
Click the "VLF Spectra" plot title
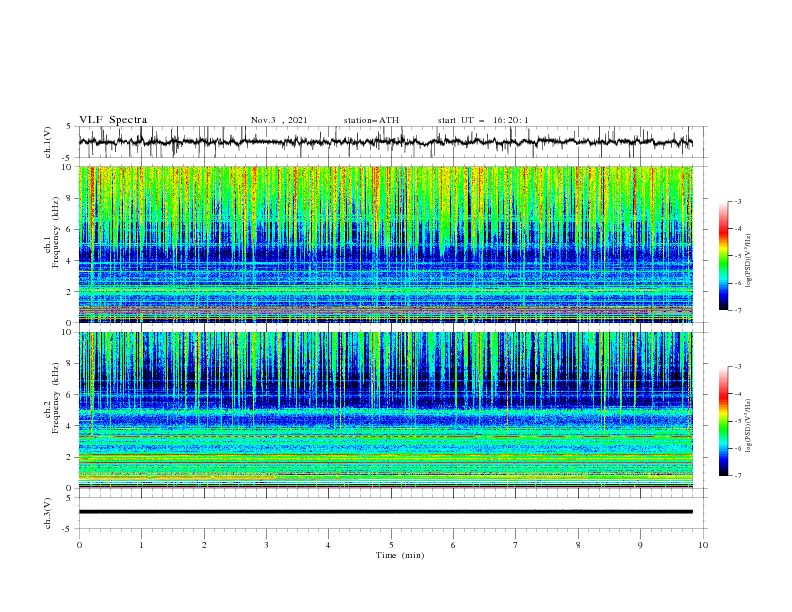113,120
